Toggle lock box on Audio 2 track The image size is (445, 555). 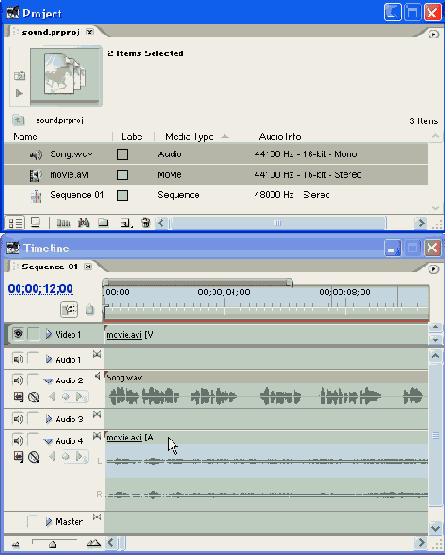click(33, 380)
